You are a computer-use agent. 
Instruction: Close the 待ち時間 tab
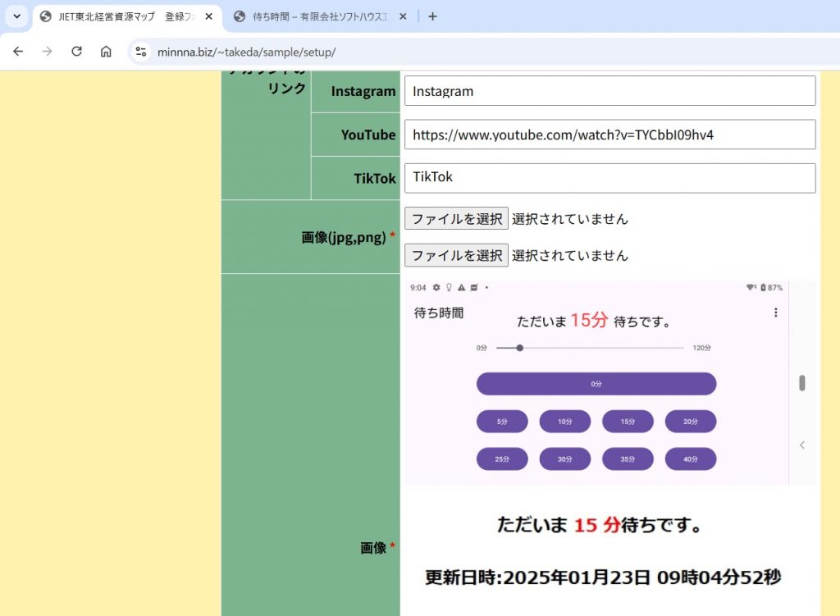[403, 16]
